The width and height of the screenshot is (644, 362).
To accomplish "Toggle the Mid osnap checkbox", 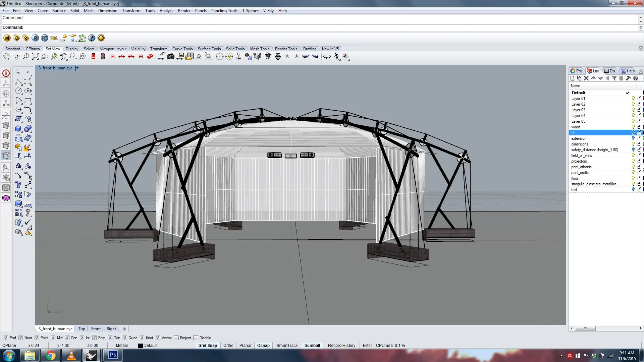I will coord(53,338).
